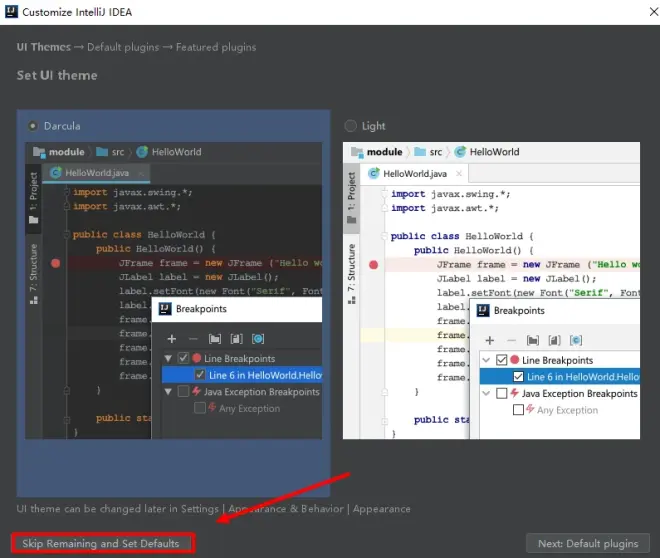The width and height of the screenshot is (660, 558).
Task: Open Project side tab in Light preview
Action: point(351,198)
